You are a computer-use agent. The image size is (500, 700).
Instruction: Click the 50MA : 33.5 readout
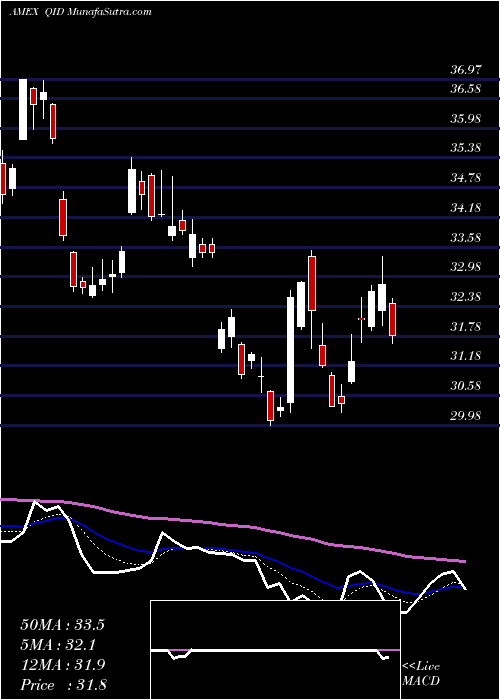62,625
